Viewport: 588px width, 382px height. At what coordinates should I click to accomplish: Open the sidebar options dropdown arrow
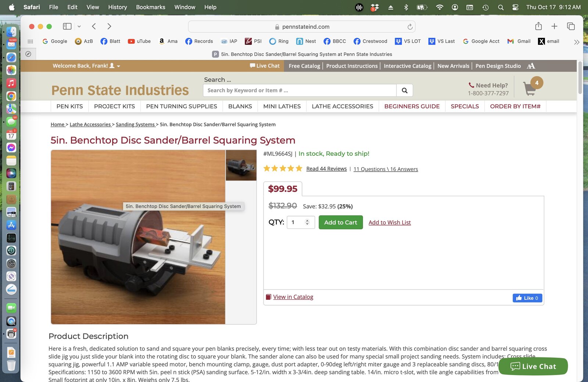tap(79, 26)
